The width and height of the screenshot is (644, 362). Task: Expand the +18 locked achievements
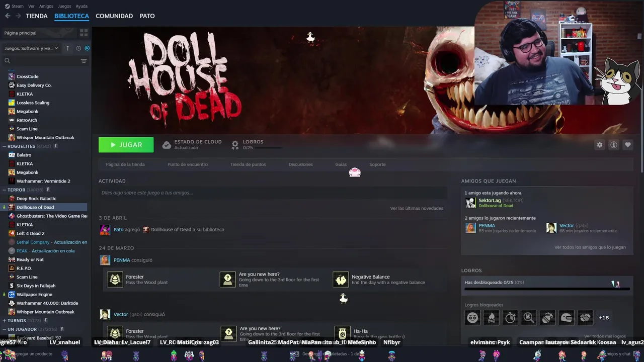(x=604, y=318)
